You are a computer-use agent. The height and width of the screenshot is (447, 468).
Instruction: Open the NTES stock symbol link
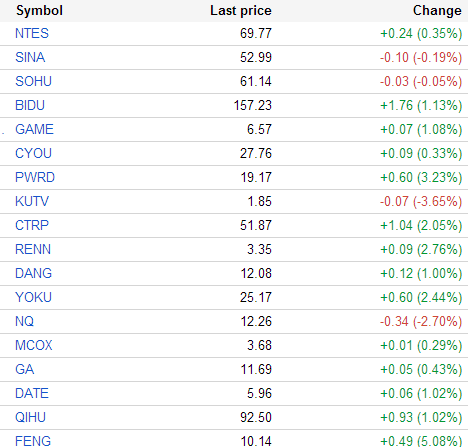[x=32, y=33]
